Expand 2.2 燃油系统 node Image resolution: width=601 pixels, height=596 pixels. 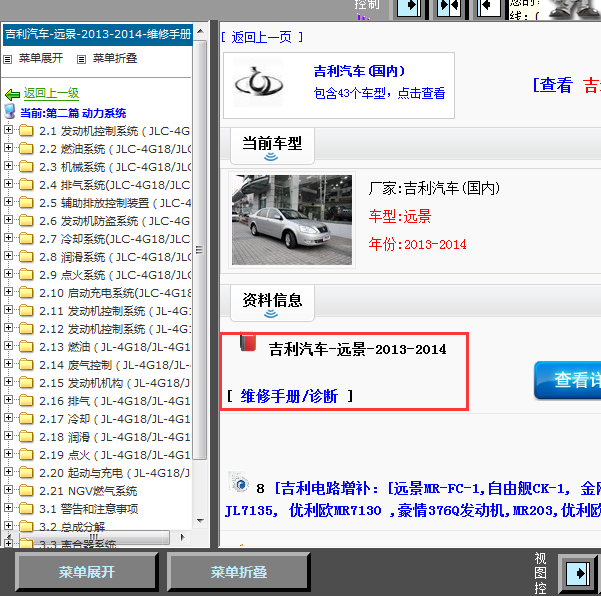click(8, 148)
